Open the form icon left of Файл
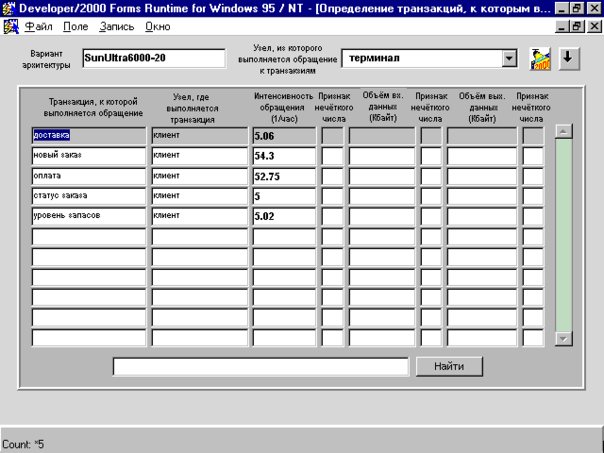Image resolution: width=604 pixels, height=453 pixels. click(x=11, y=27)
